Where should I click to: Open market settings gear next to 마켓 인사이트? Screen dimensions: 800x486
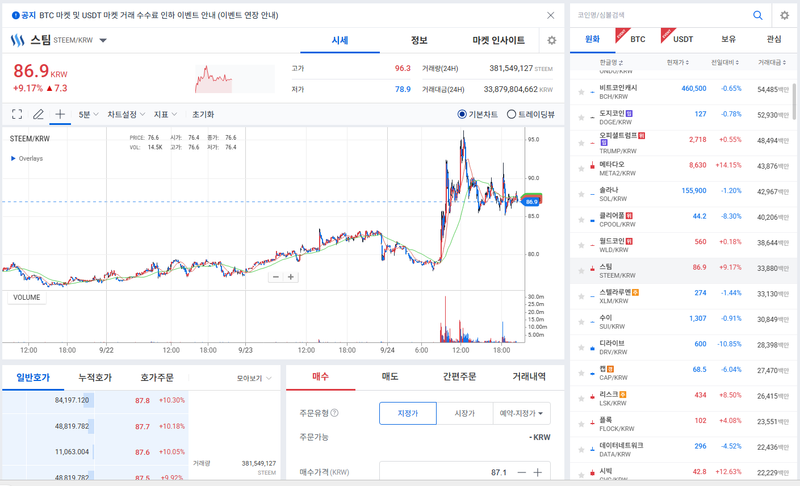pos(552,40)
